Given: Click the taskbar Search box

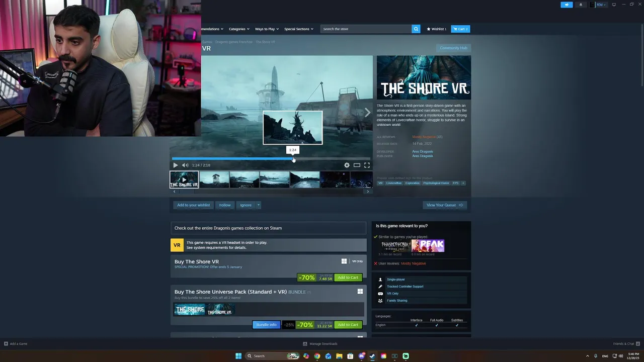Looking at the screenshot, I should click(273, 356).
